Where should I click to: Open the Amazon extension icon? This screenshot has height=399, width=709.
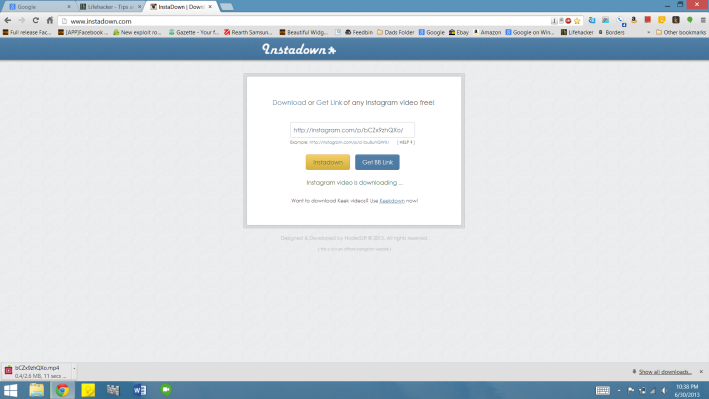pos(634,20)
